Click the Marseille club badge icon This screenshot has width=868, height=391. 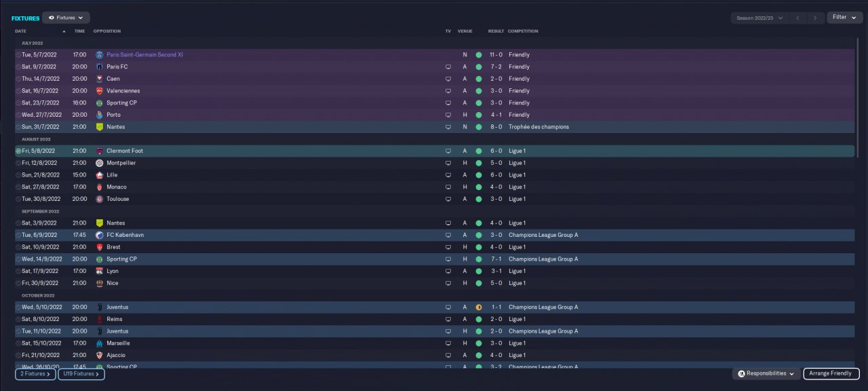(x=99, y=343)
